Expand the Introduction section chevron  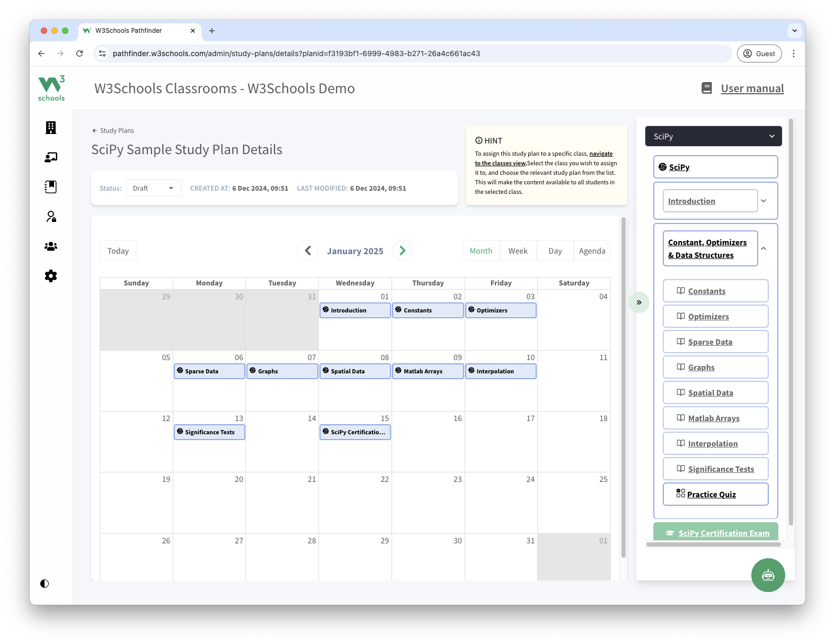coord(763,201)
